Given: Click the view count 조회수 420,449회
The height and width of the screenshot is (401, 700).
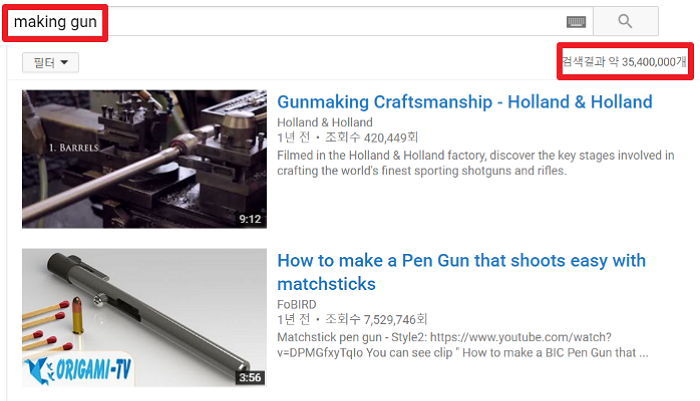Looking at the screenshot, I should click(x=371, y=138).
